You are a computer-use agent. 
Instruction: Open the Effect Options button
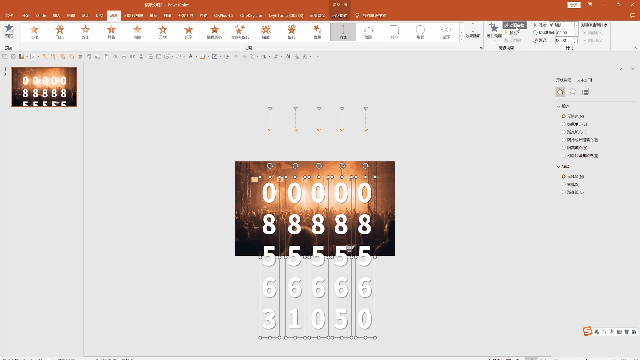[x=473, y=31]
